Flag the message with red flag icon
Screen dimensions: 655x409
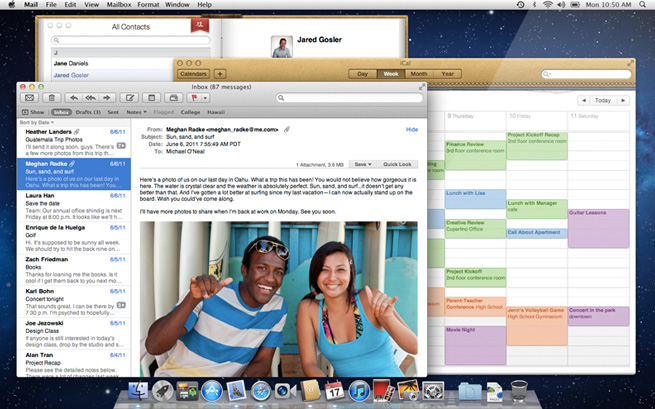[194, 98]
